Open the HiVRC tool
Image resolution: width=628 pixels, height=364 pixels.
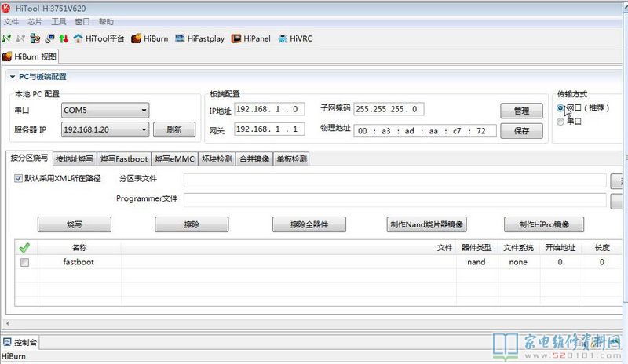click(x=295, y=38)
